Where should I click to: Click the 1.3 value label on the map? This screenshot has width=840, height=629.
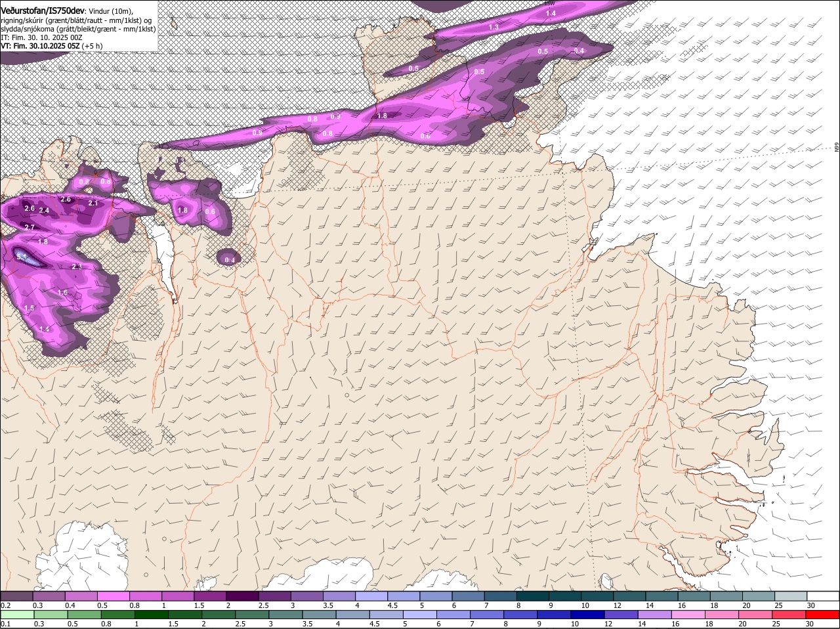[493, 27]
